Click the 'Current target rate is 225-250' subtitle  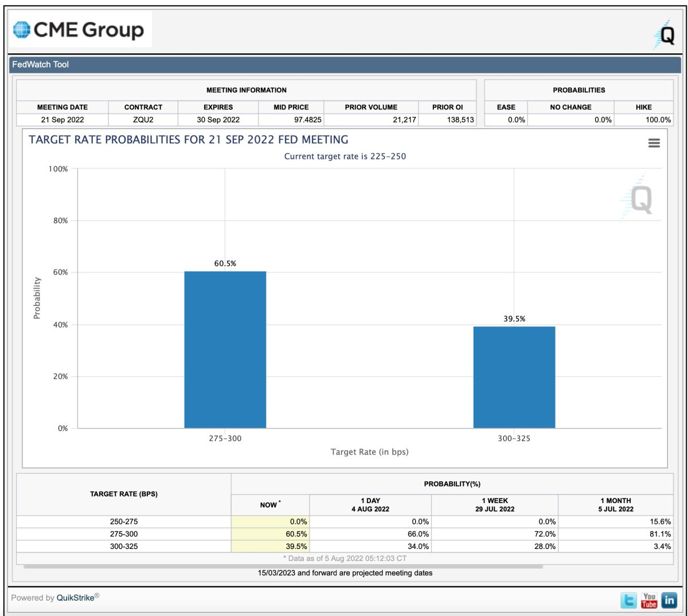tap(345, 156)
